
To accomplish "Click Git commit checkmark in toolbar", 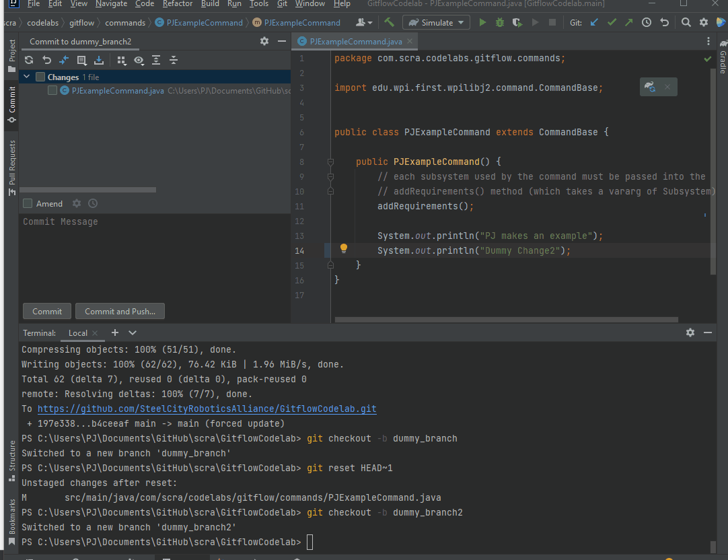I will (612, 22).
